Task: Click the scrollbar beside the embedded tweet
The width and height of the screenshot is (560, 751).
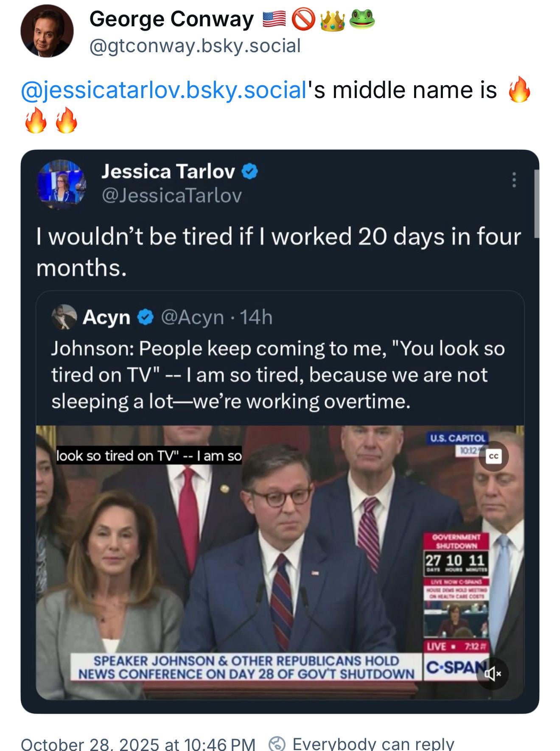Action: pos(536,204)
